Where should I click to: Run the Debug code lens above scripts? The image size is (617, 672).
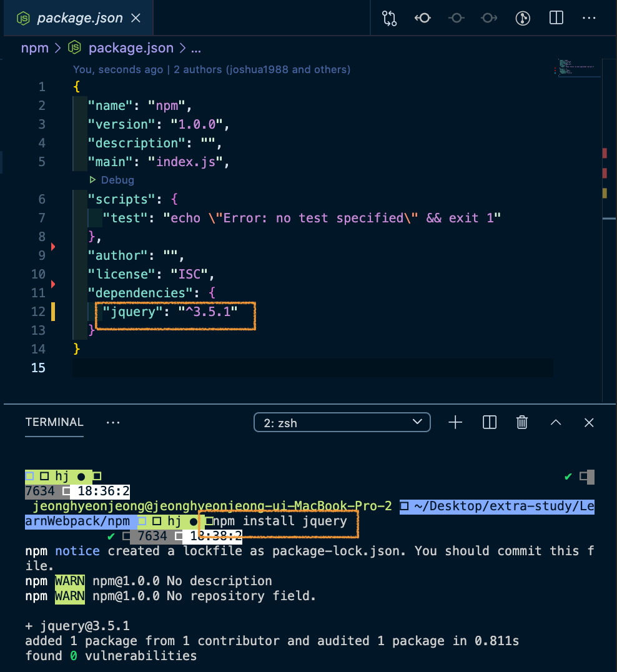(x=111, y=180)
